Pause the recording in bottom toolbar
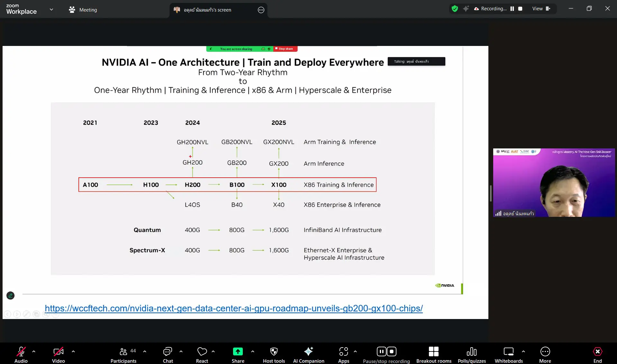 pos(381,351)
